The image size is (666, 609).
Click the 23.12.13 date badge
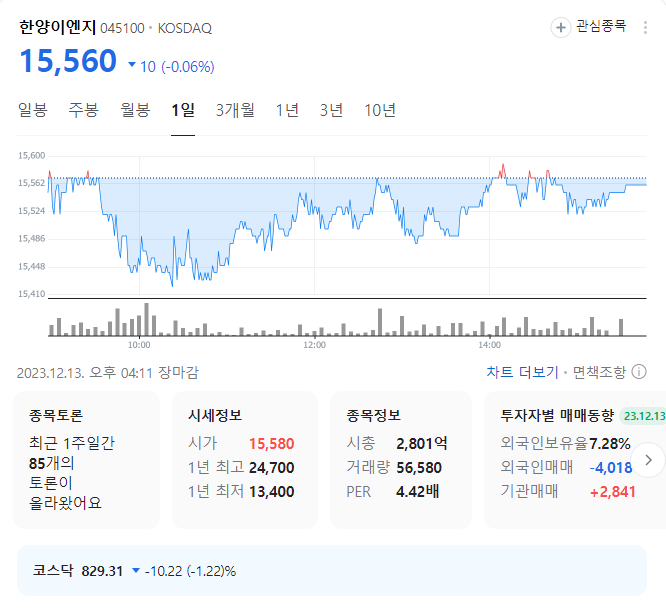click(x=643, y=416)
